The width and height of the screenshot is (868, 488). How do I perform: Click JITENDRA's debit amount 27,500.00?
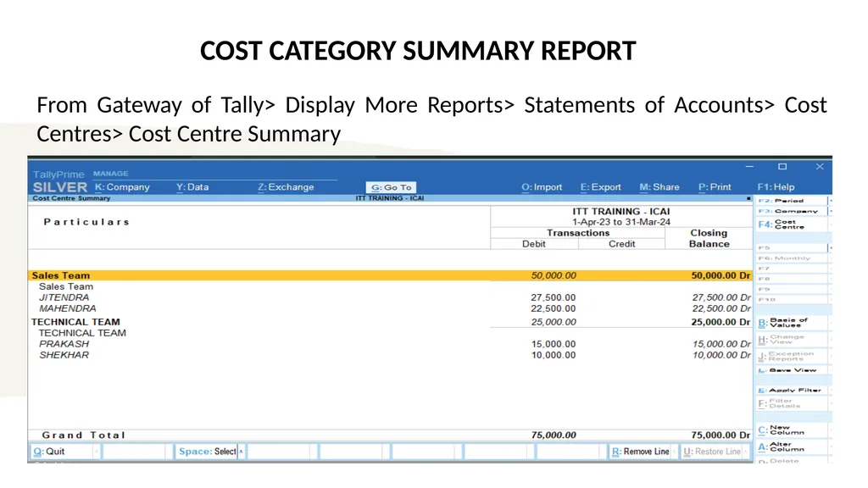[553, 297]
